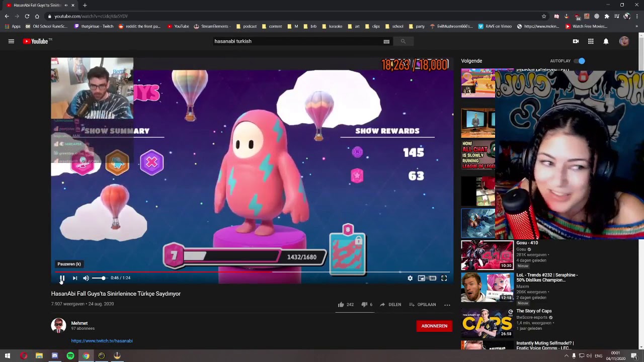Save video with OPSLAAN

point(423,304)
